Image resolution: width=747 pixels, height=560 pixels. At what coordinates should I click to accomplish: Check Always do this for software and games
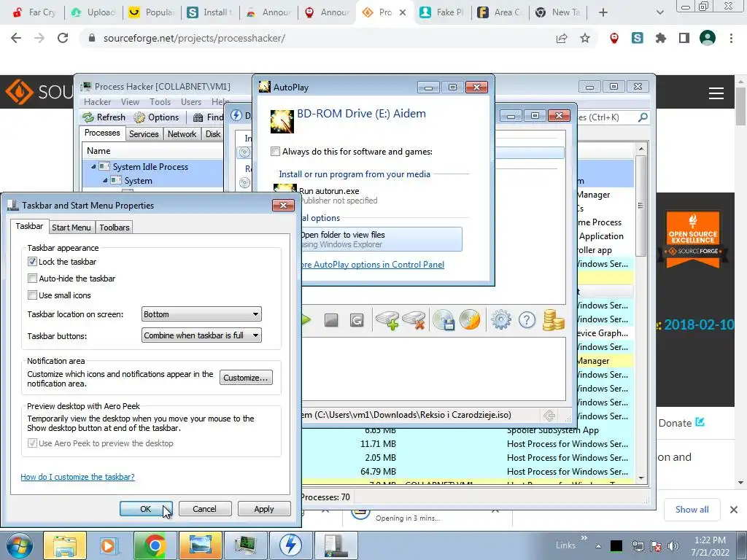pyautogui.click(x=275, y=152)
